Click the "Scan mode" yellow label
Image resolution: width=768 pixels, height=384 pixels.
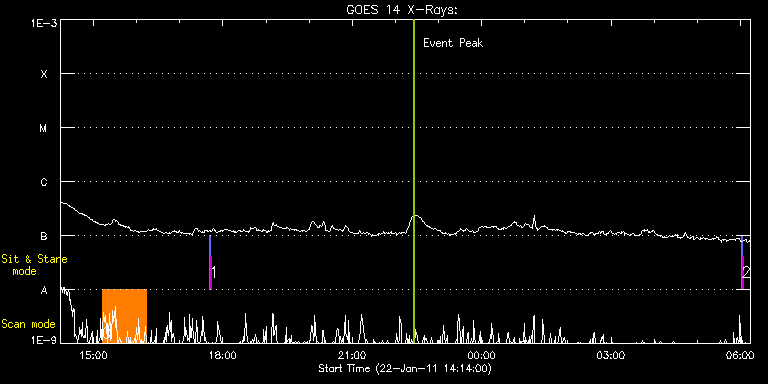28,324
